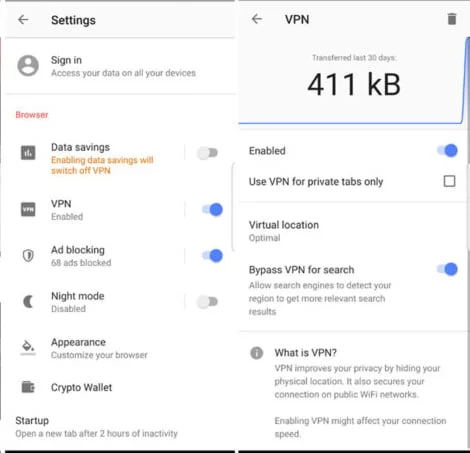Turn off the VPN switch in Settings
The width and height of the screenshot is (470, 453).
[x=212, y=210]
